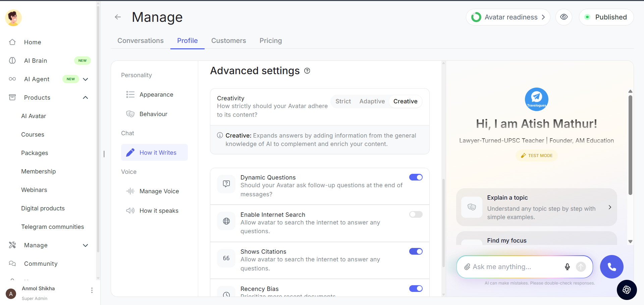Screen dimensions: 644x305
Task: Collapse the Products section chevron
Action: pyautogui.click(x=86, y=98)
